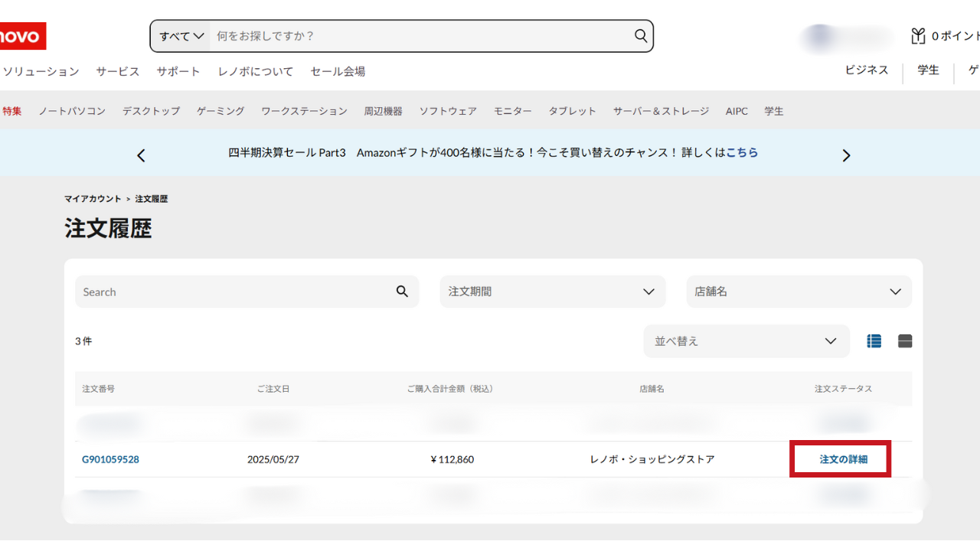Click the こちら link in promotion banner

[x=742, y=152]
